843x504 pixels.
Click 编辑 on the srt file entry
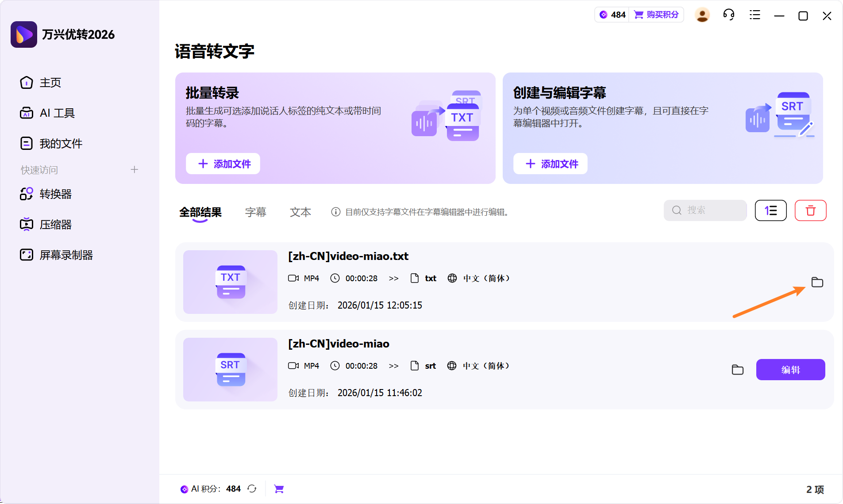[790, 370]
